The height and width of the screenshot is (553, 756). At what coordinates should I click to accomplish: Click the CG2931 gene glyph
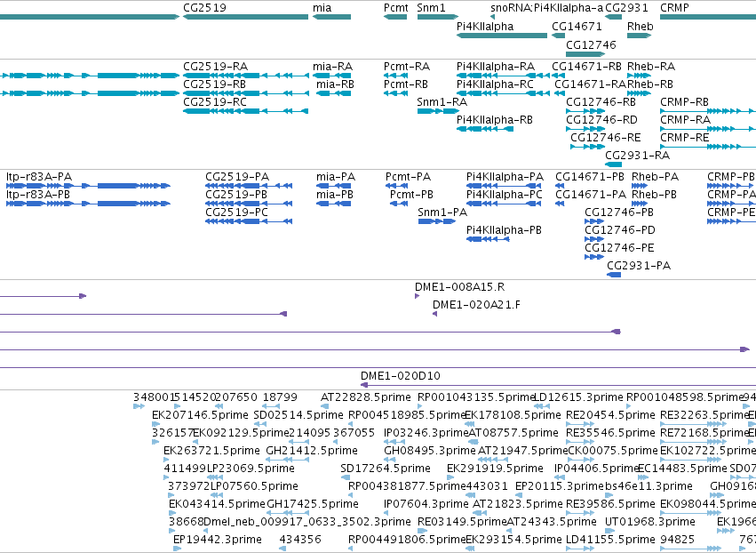pos(613,17)
